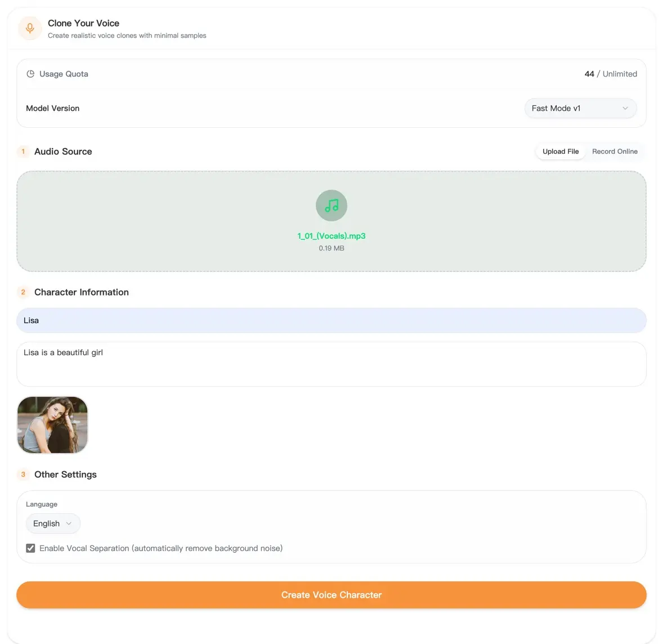The image size is (662, 644).
Task: Click the 44 / Unlimited quota counter
Action: [x=611, y=74]
